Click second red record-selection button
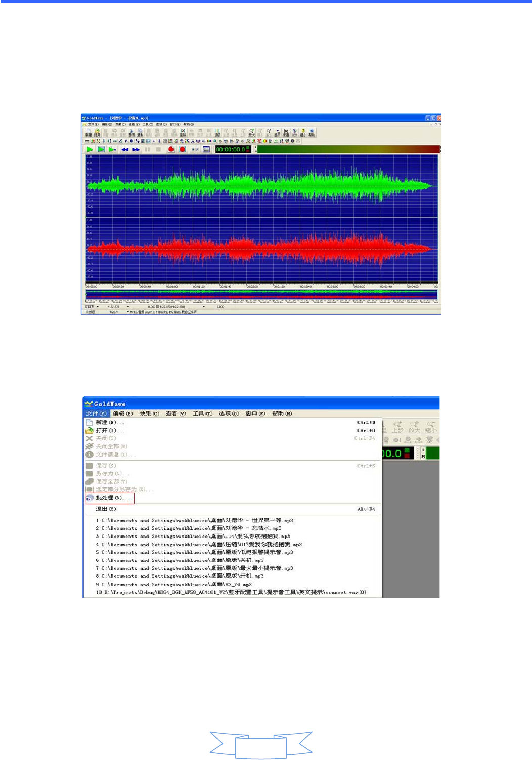This screenshot has height=760, width=532. [182, 149]
